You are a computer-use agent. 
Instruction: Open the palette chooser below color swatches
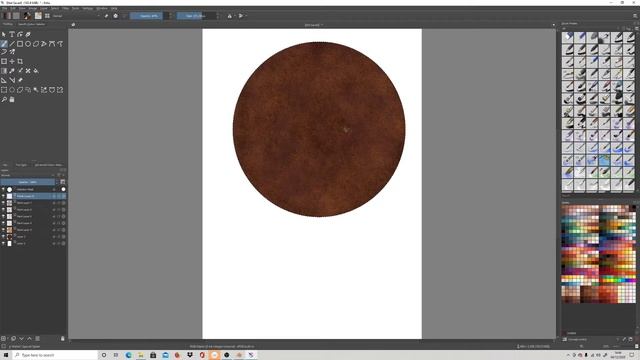coord(565,339)
